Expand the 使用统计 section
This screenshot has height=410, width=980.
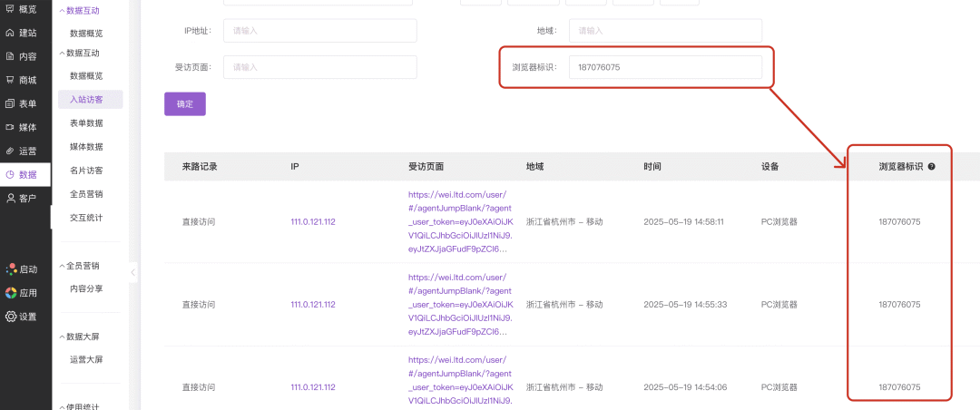[x=79, y=407]
